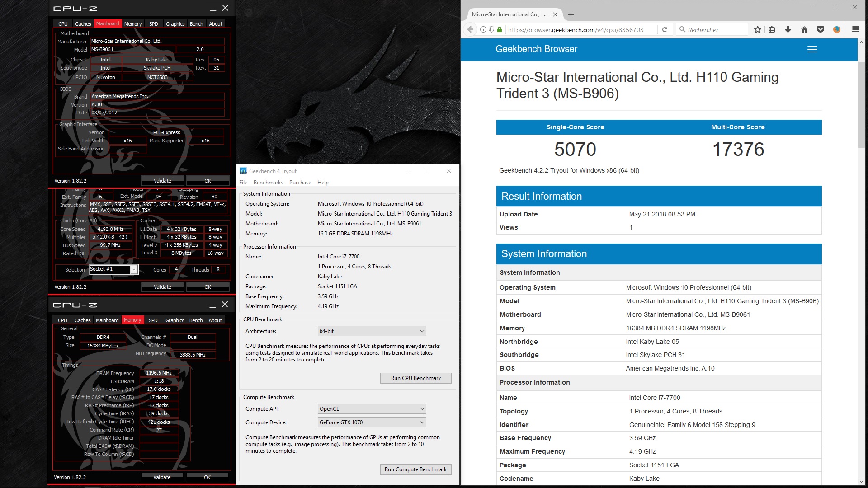Click scrollbar down arrow in Firefox
The height and width of the screenshot is (488, 868).
click(862, 482)
